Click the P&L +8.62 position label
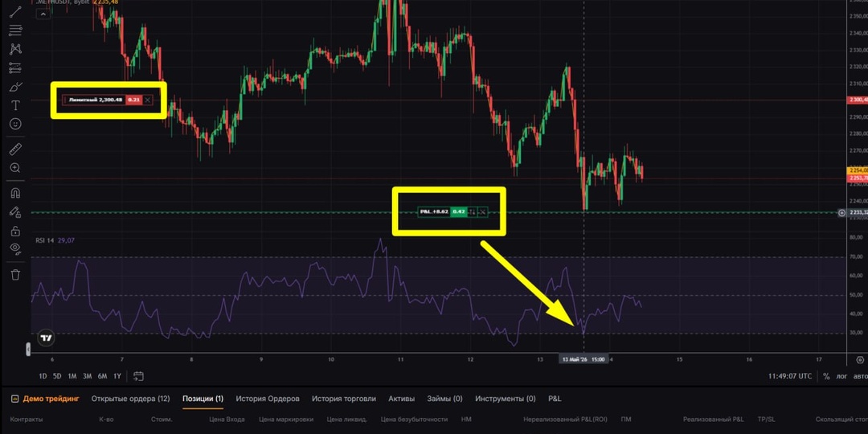868x434 pixels. tap(434, 211)
